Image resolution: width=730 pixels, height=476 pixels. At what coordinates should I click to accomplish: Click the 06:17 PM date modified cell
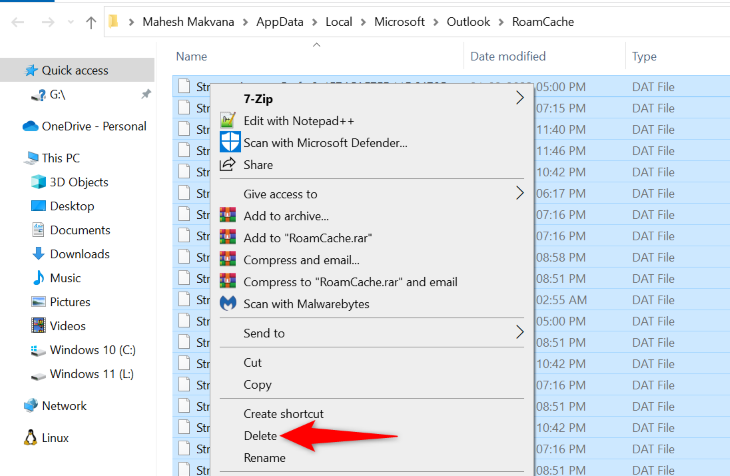click(x=561, y=193)
